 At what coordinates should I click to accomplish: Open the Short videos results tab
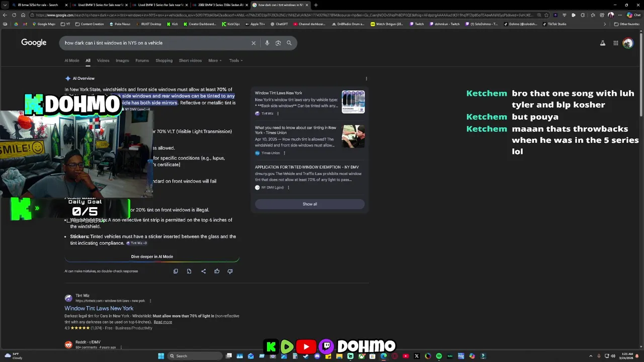click(x=190, y=60)
